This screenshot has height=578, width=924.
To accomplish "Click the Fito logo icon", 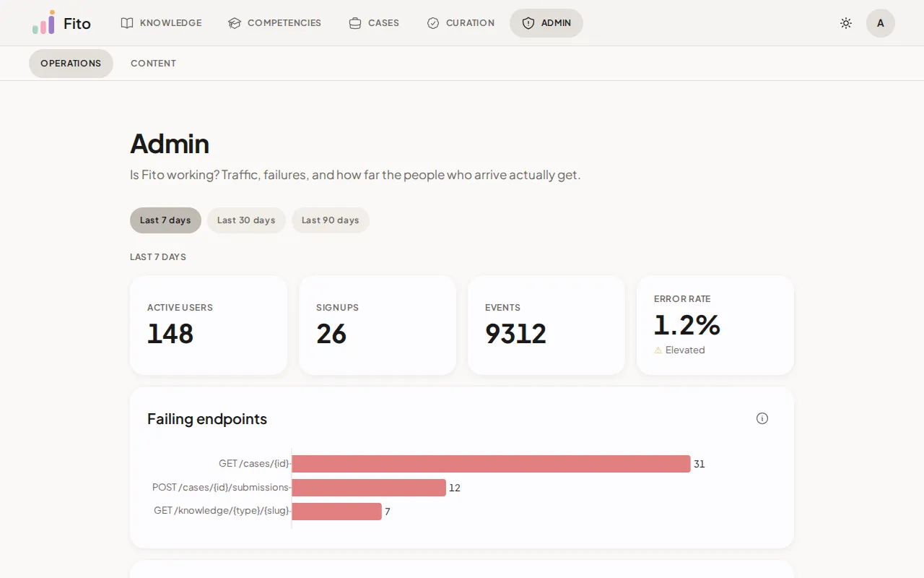I will [x=43, y=22].
